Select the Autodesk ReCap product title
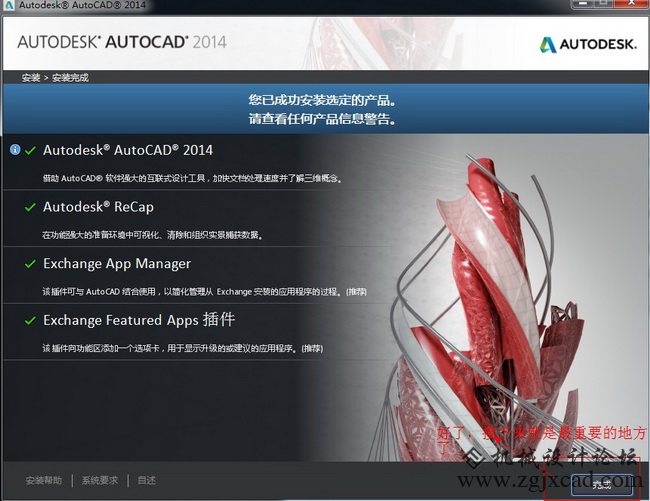Viewport: 650px width, 501px height. pos(98,207)
